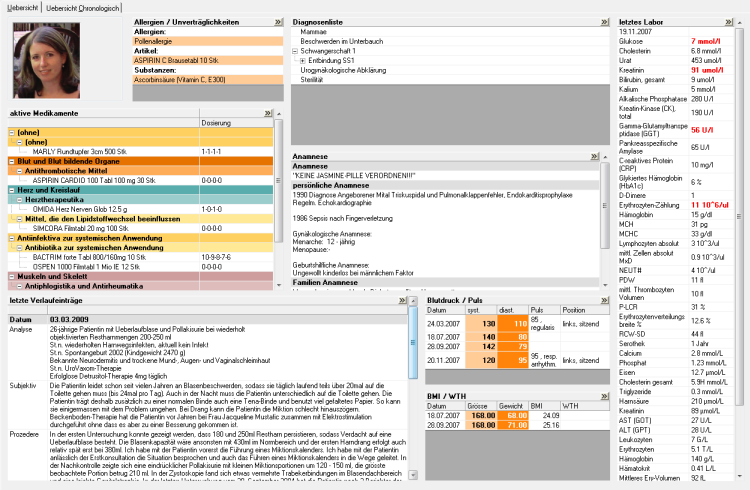Click the Gewicht column header
The width and height of the screenshot is (750, 490).
tap(513, 406)
